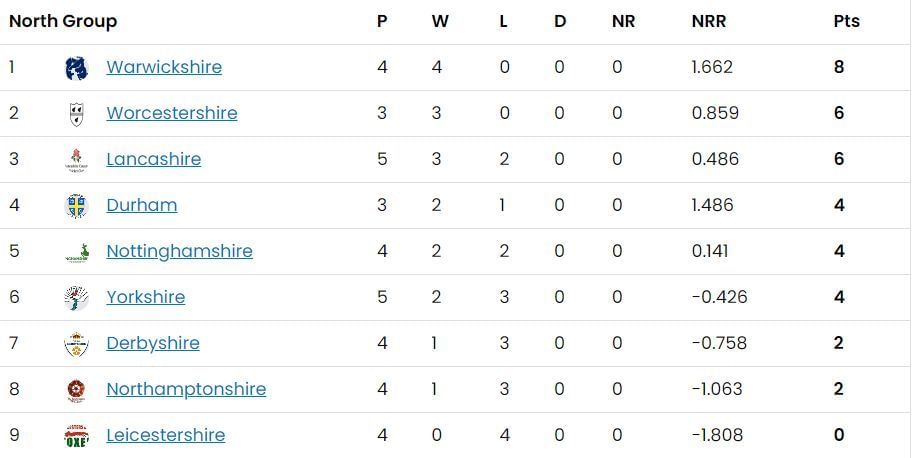The width and height of the screenshot is (912, 458).
Task: Open the Durham team link
Action: [x=142, y=205]
